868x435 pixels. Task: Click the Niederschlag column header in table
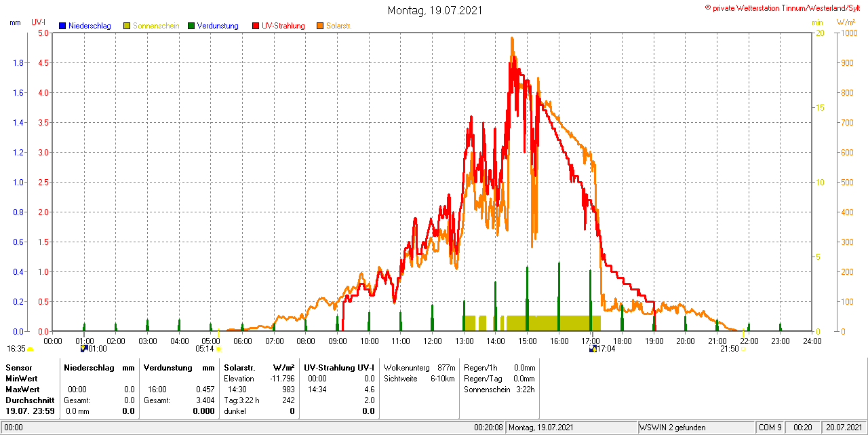click(90, 367)
